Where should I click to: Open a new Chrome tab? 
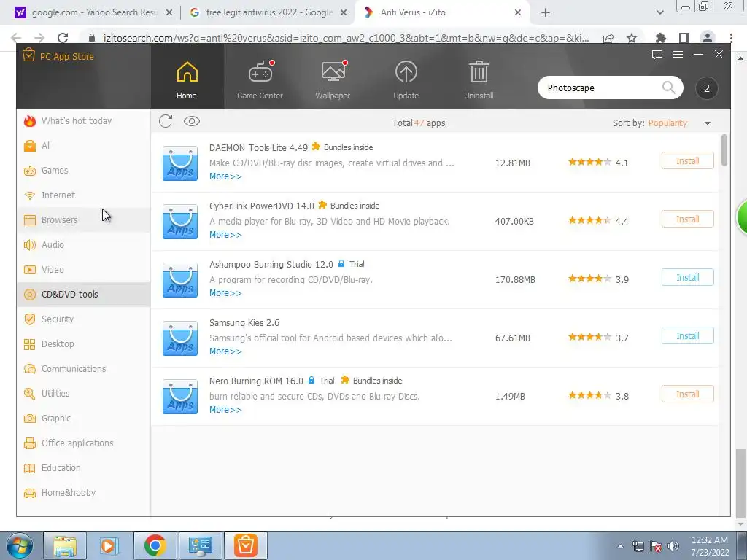[x=546, y=13]
